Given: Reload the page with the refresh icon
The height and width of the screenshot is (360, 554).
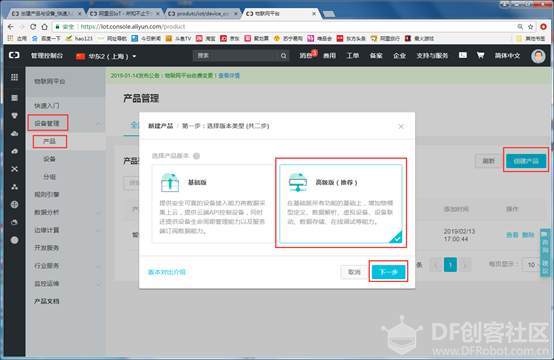Looking at the screenshot, I should 33,27.
